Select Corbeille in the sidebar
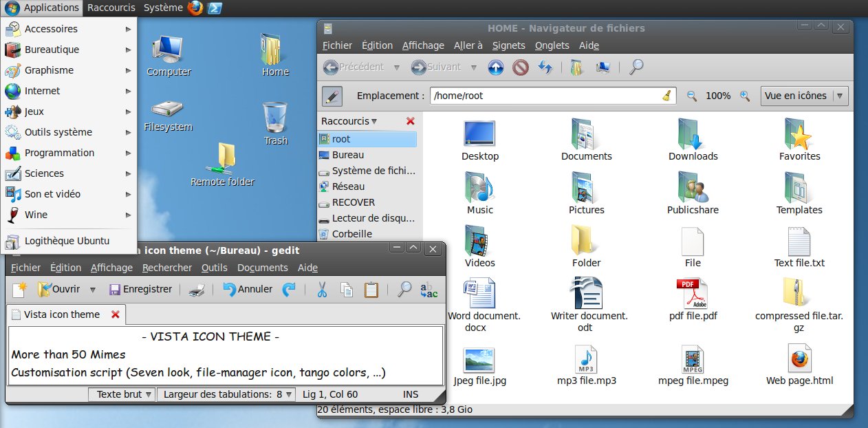This screenshot has height=428, width=868. [x=367, y=234]
